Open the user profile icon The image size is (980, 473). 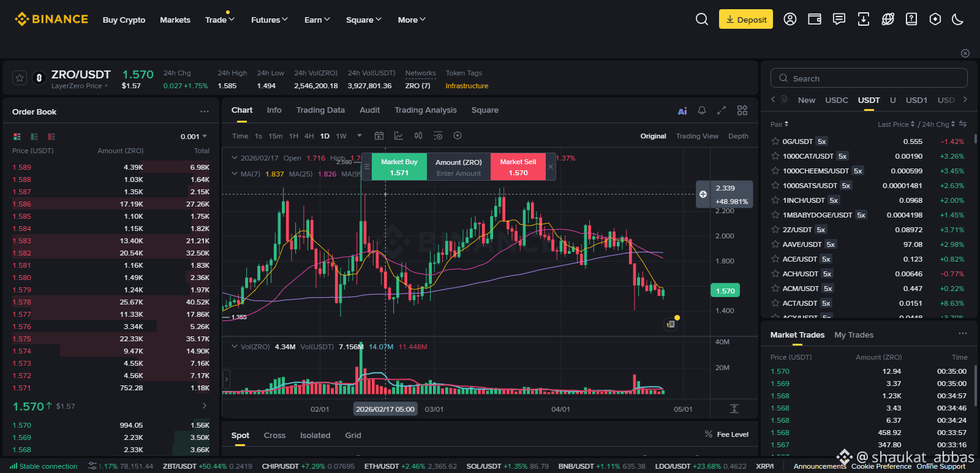tap(790, 19)
